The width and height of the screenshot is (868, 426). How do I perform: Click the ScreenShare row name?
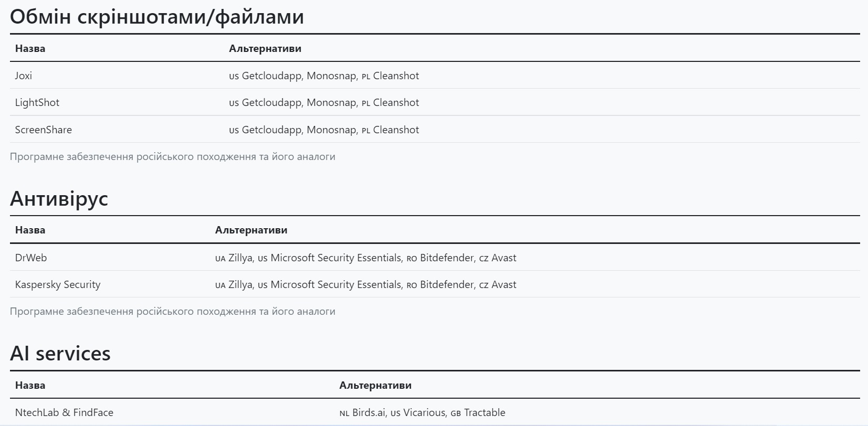[x=44, y=130]
